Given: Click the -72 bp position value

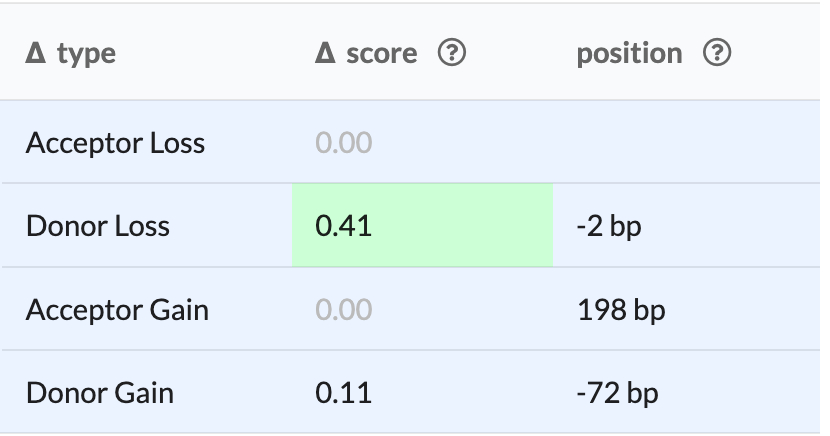Looking at the screenshot, I should tap(617, 393).
